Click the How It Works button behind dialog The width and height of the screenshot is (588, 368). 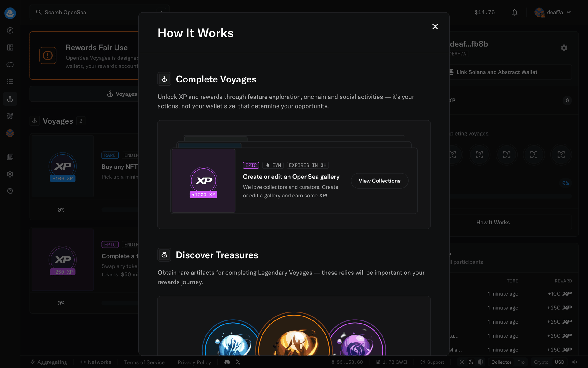(x=493, y=223)
